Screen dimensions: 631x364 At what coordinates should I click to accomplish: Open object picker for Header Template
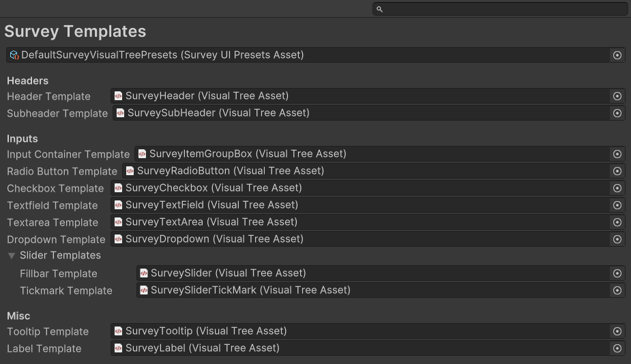point(617,96)
